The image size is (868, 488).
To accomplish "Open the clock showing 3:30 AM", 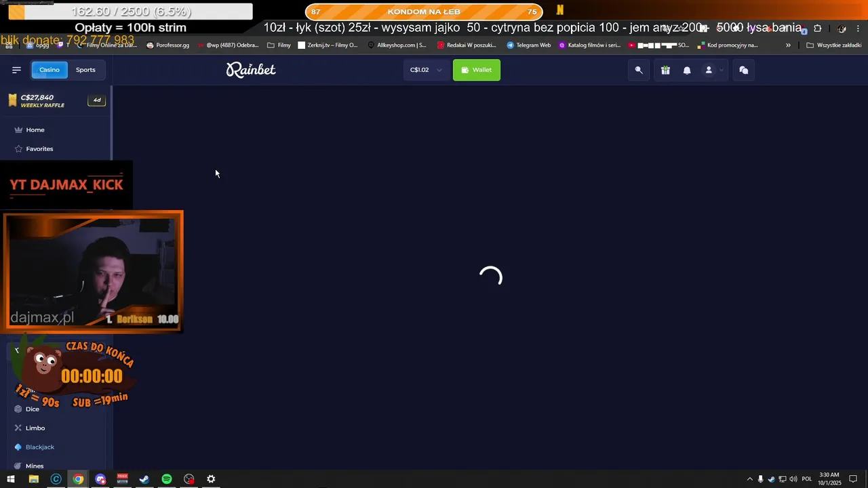I will coord(829,479).
